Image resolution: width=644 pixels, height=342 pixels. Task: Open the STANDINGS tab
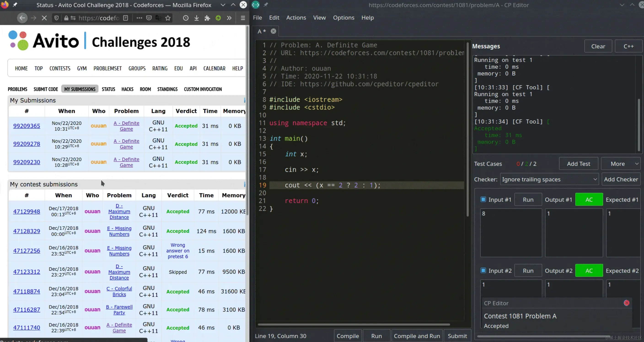tap(167, 89)
